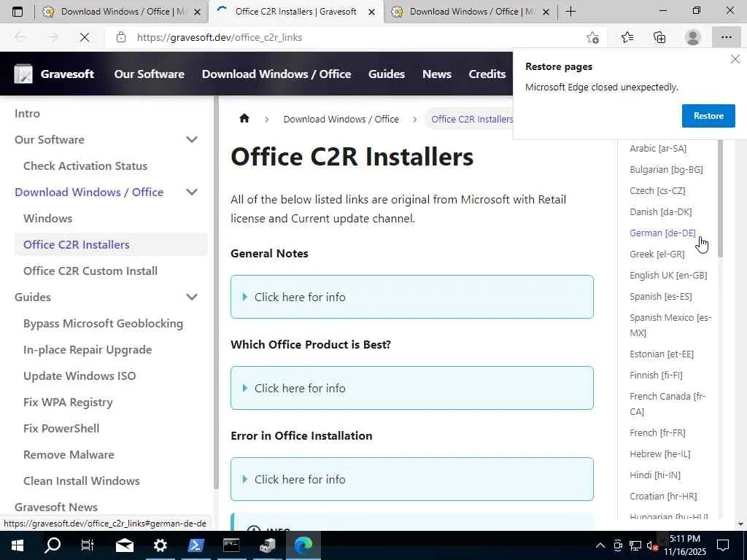Open Task View on taskbar
The height and width of the screenshot is (560, 747).
coord(88,545)
